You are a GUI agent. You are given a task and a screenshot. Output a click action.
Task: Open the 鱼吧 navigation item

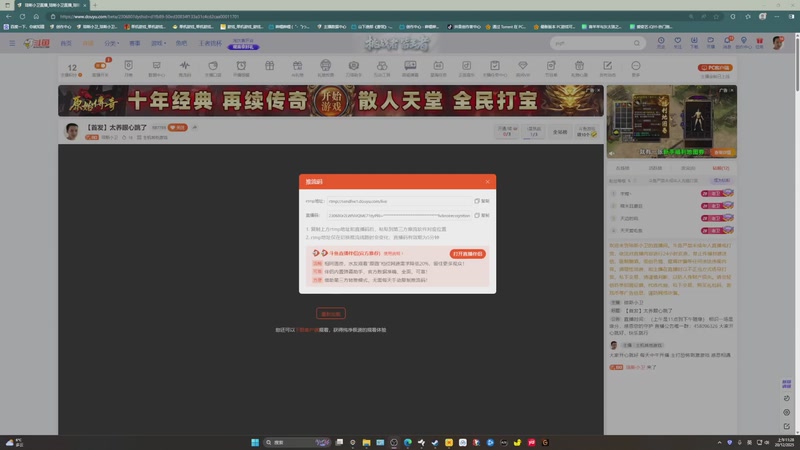click(181, 43)
